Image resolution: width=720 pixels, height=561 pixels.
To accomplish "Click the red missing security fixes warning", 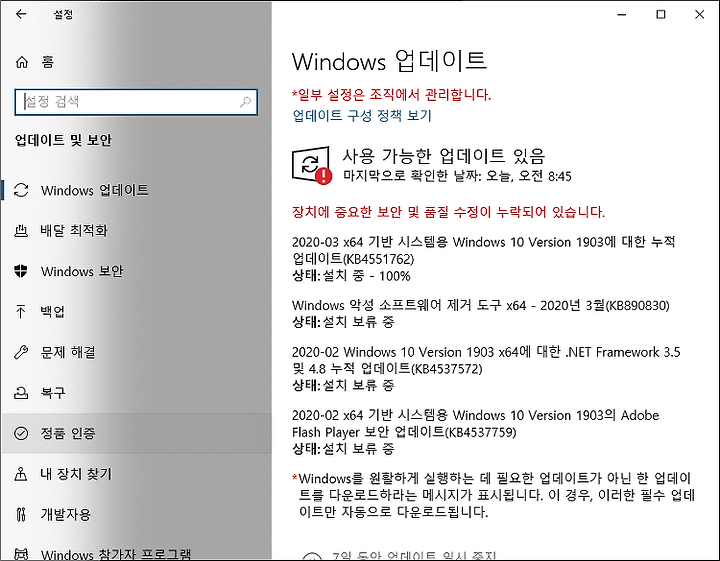I will point(448,212).
